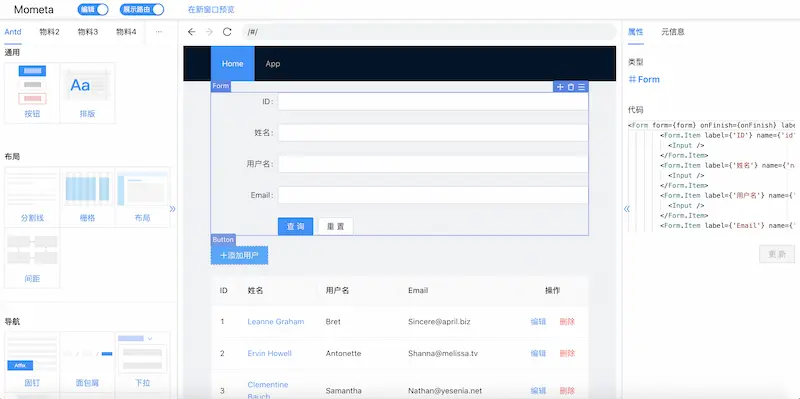Switch to the 物料2 tab
The height and width of the screenshot is (399, 800).
tap(49, 32)
